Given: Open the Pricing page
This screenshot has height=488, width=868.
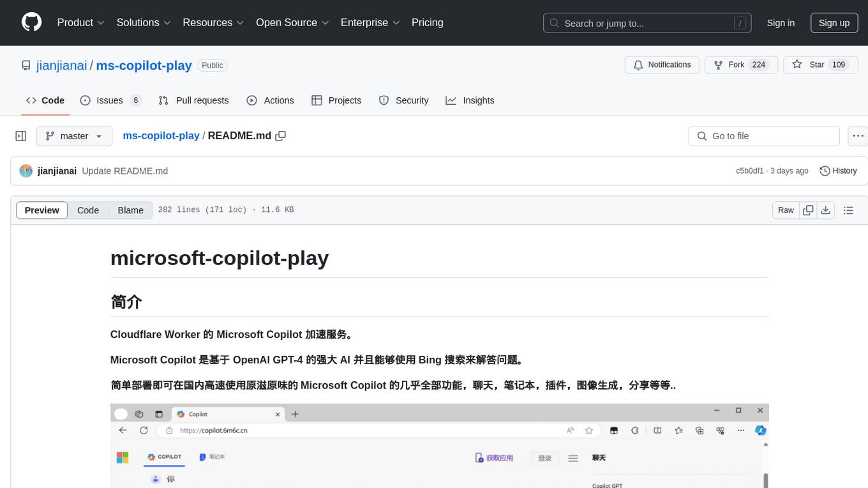Looking at the screenshot, I should click(428, 22).
